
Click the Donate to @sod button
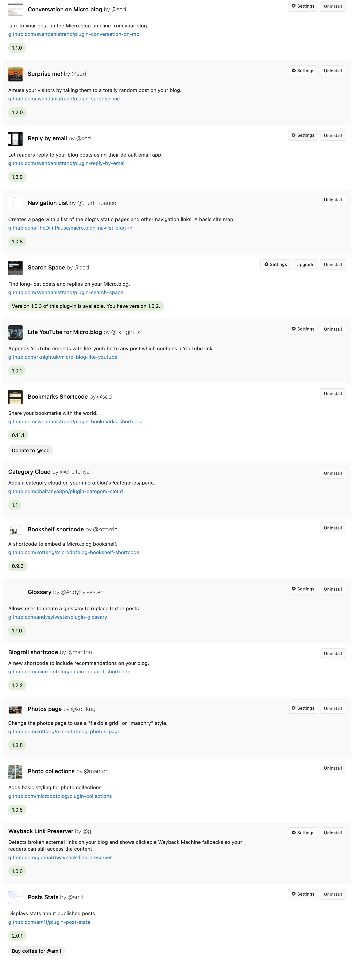[30, 451]
